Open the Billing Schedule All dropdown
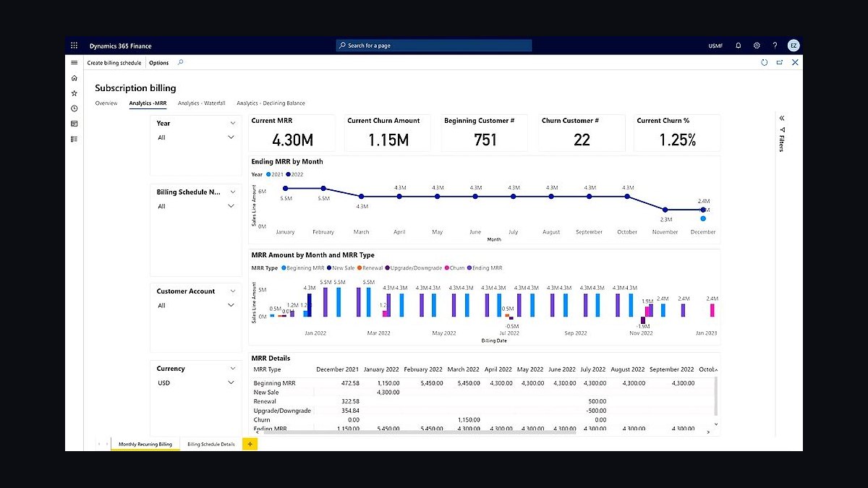This screenshot has width=868, height=488. (x=196, y=206)
